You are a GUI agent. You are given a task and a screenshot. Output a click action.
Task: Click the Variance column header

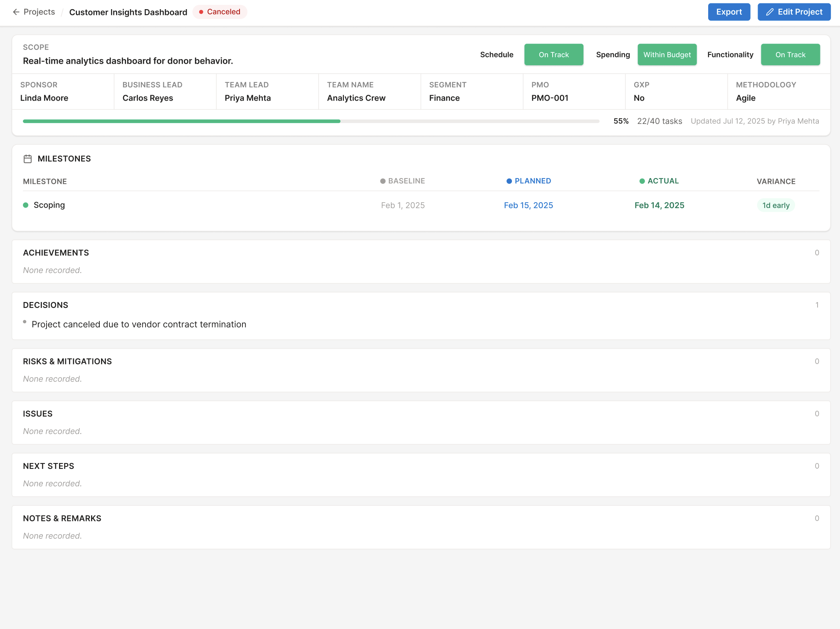tap(776, 181)
